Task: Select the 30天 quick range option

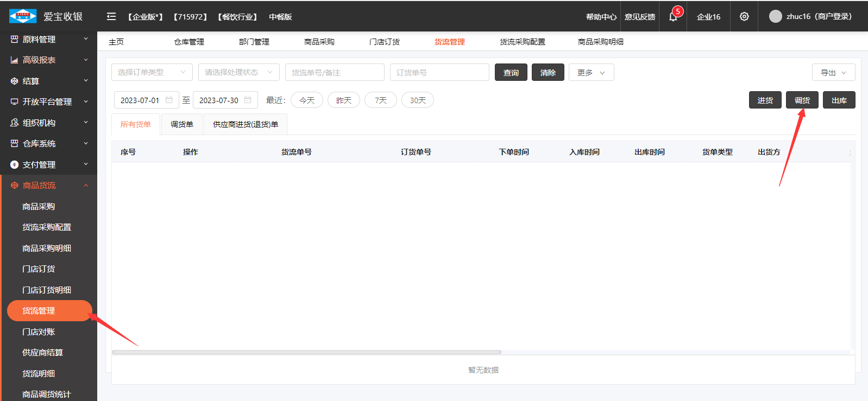Action: [x=418, y=100]
